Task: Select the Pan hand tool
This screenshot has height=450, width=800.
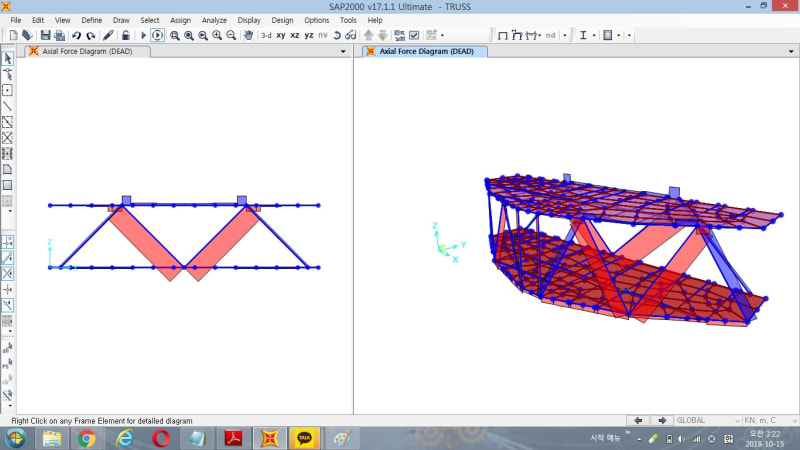Action: 248,35
